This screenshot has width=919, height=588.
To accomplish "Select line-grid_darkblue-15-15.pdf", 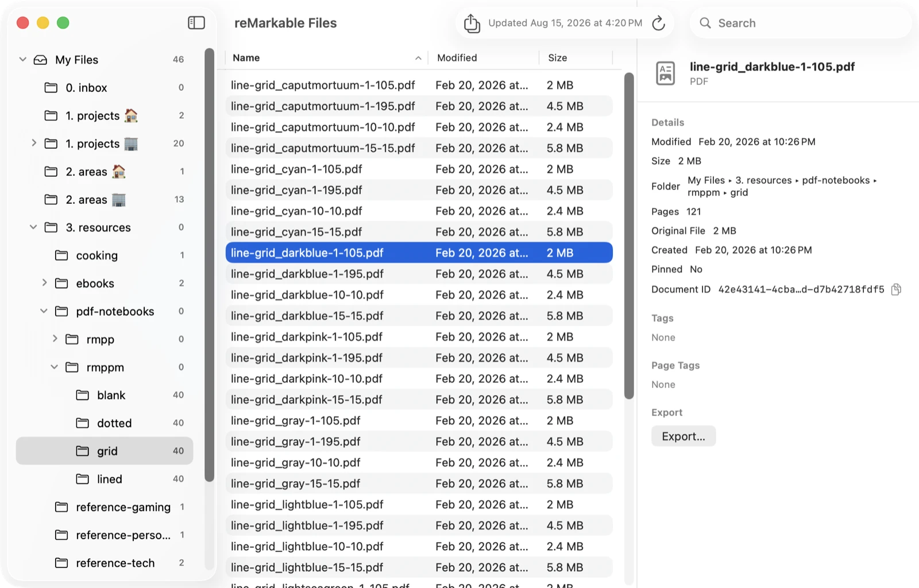I will [419, 316].
